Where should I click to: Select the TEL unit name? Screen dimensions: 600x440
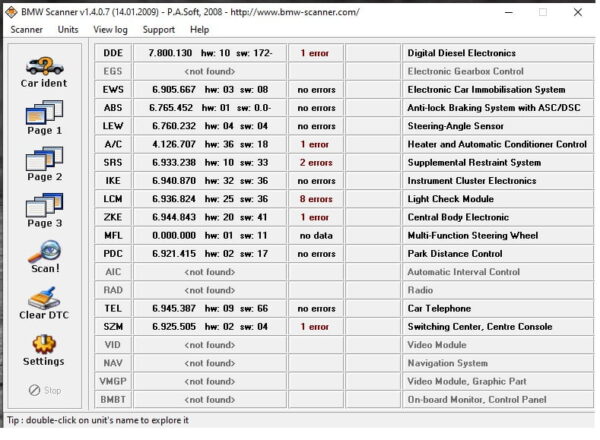click(x=113, y=308)
